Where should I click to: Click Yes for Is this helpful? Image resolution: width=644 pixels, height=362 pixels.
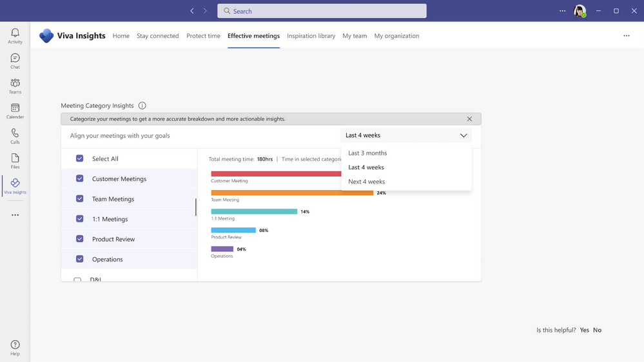coord(584,330)
